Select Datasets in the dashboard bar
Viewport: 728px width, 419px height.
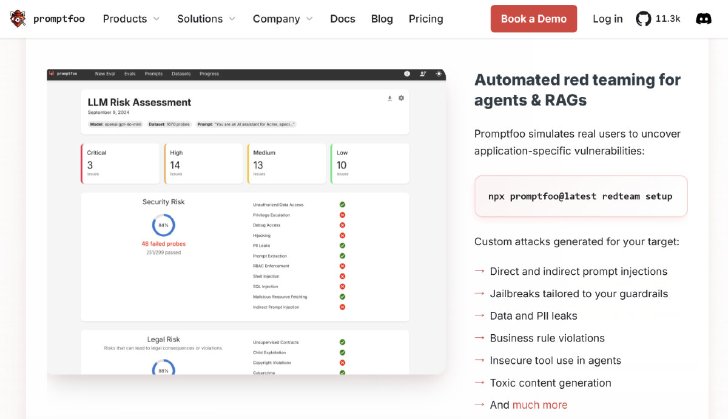(x=181, y=74)
